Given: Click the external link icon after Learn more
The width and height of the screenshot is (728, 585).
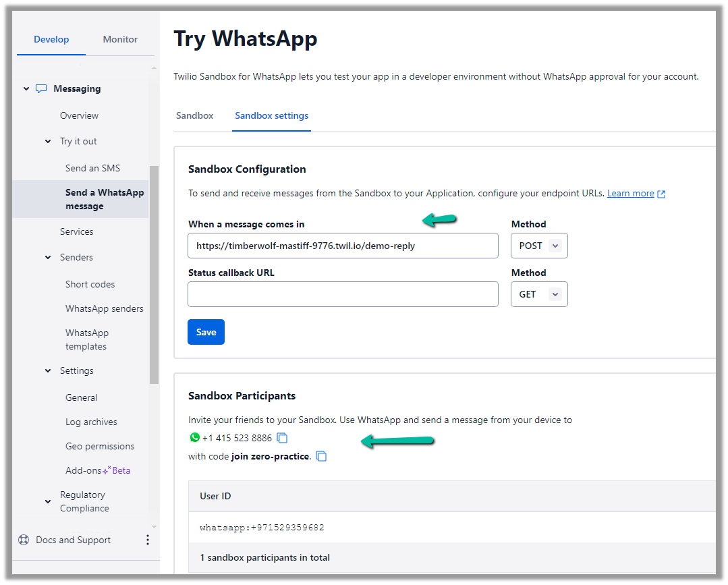Looking at the screenshot, I should (x=661, y=194).
